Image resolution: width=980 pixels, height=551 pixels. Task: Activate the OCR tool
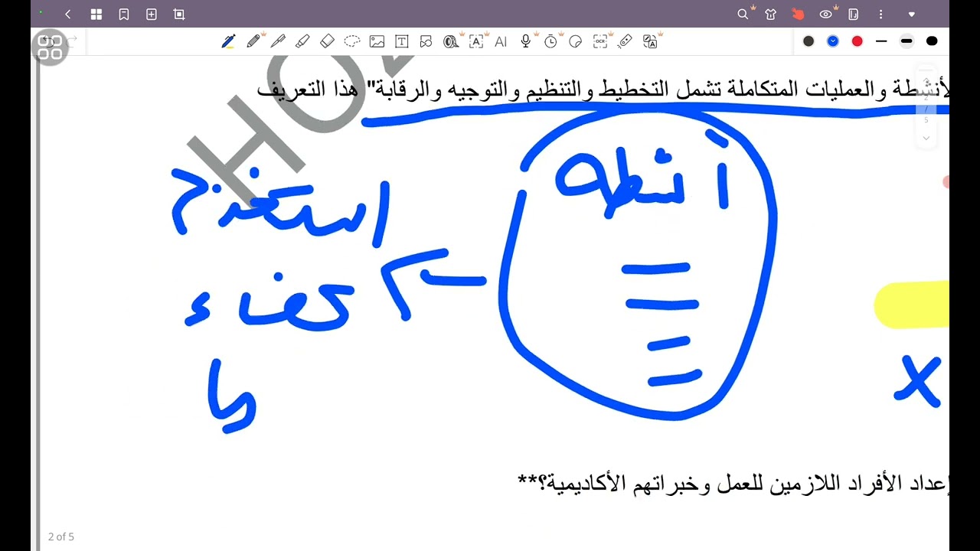[x=600, y=41]
